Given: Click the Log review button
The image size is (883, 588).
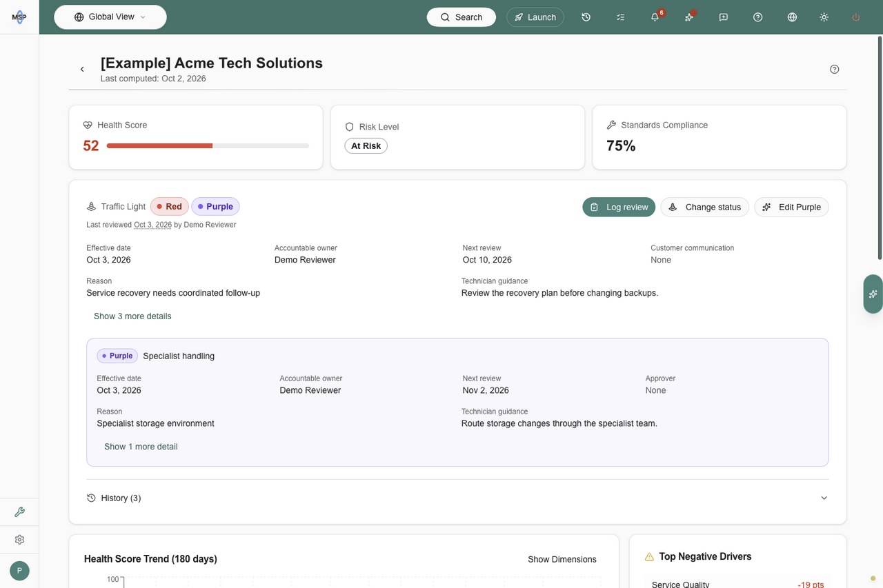Looking at the screenshot, I should (619, 207).
